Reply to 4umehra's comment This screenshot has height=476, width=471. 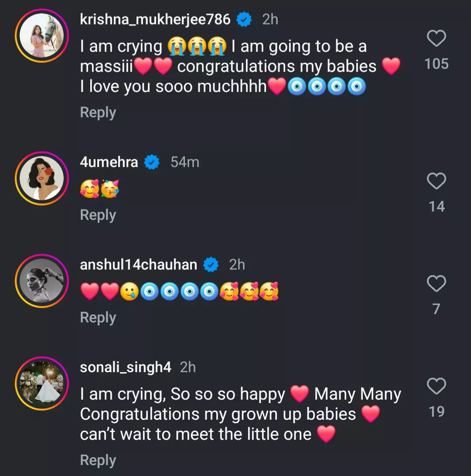[x=98, y=215]
